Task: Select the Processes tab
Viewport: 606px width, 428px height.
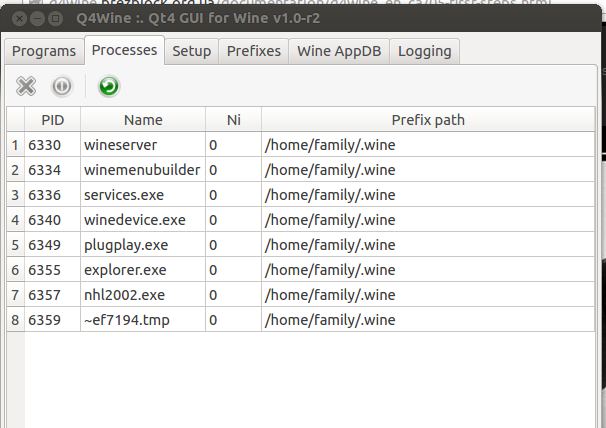Action: point(124,50)
